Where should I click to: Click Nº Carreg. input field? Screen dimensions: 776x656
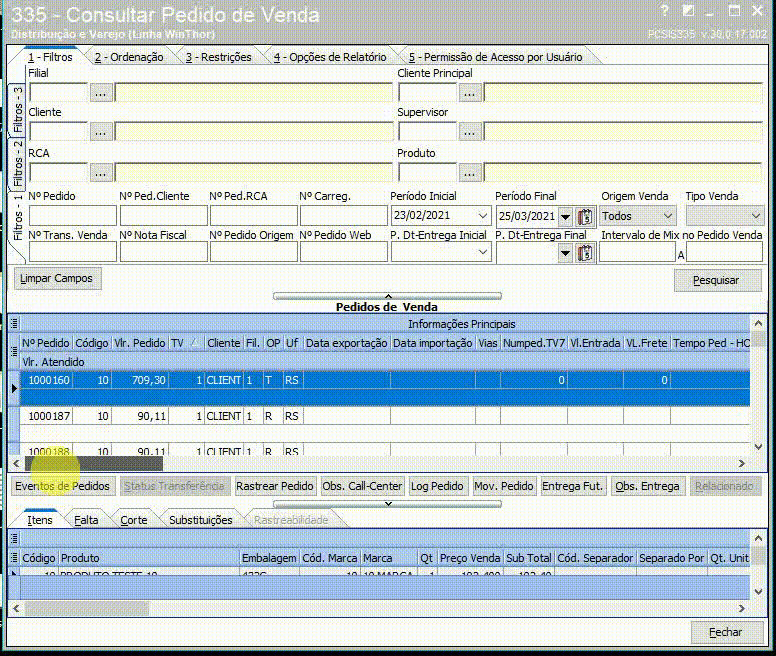[x=343, y=216]
